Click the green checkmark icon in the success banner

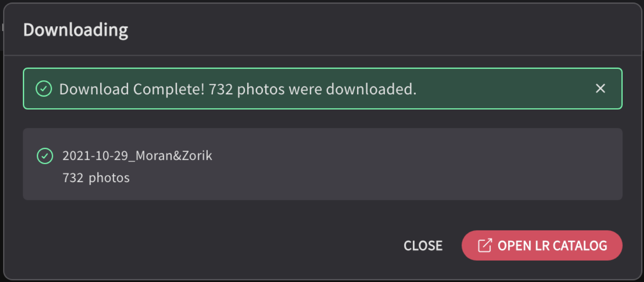pos(44,89)
